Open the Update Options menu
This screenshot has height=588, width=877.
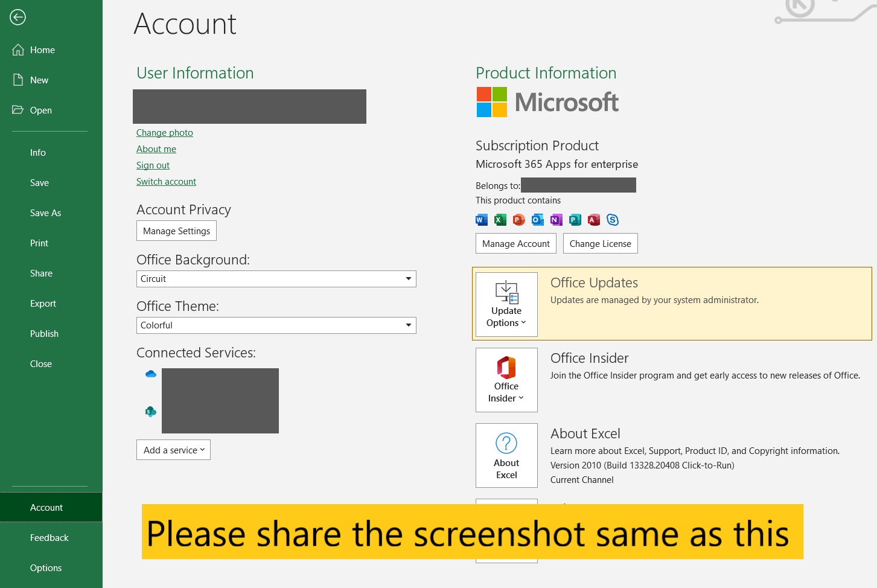pos(506,304)
